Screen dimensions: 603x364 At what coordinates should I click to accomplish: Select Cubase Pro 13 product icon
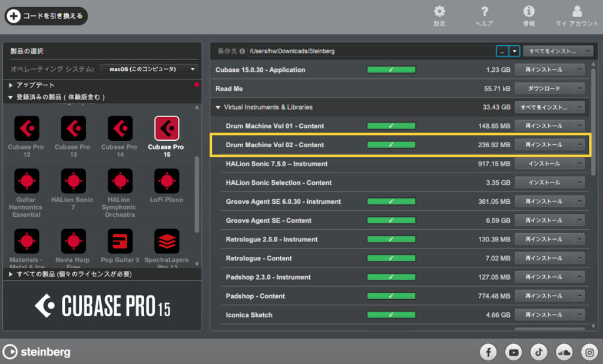click(x=73, y=128)
